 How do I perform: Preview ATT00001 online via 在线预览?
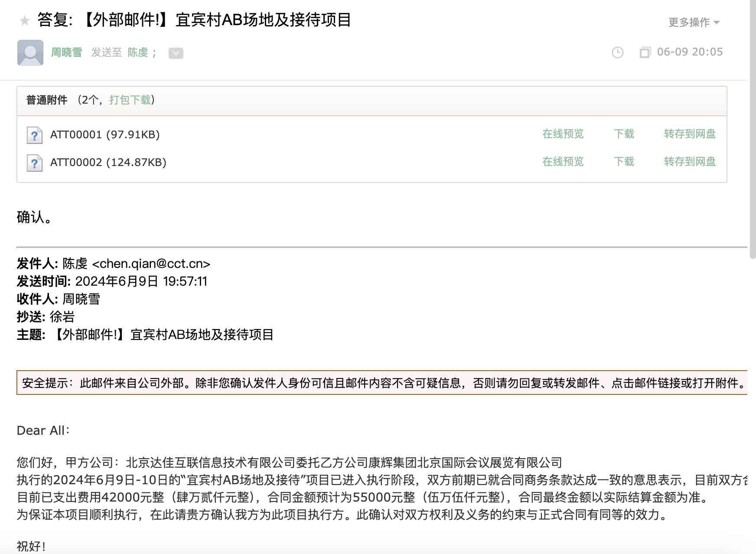(x=563, y=134)
